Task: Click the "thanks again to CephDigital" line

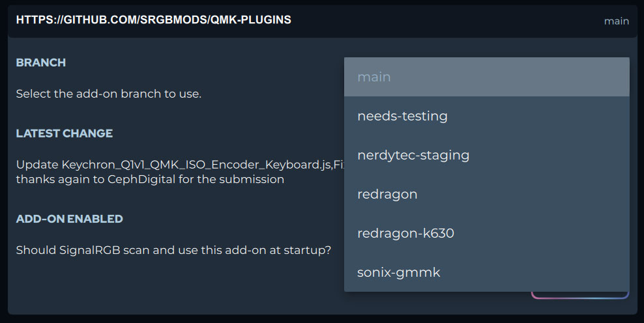Action: 150,179
